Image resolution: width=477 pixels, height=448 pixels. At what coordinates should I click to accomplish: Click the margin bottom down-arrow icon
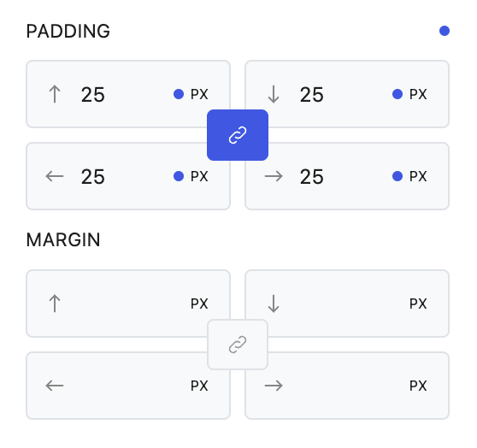(274, 304)
